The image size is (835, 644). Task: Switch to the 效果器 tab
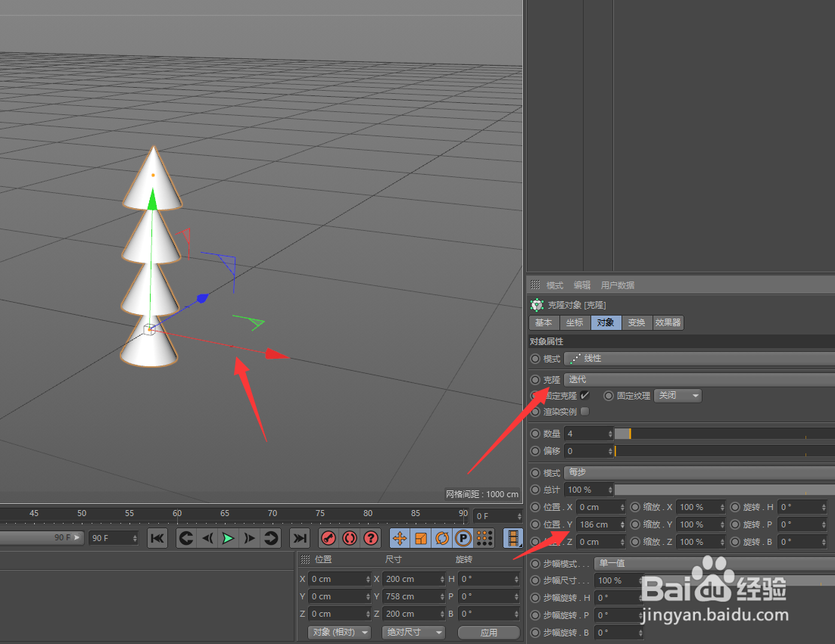pos(668,322)
